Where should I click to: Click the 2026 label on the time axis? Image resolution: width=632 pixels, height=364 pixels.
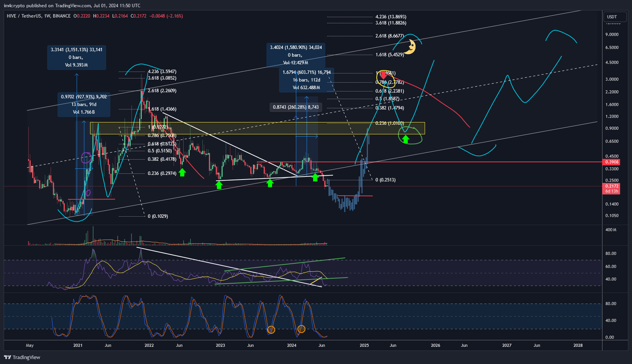tap(436, 346)
